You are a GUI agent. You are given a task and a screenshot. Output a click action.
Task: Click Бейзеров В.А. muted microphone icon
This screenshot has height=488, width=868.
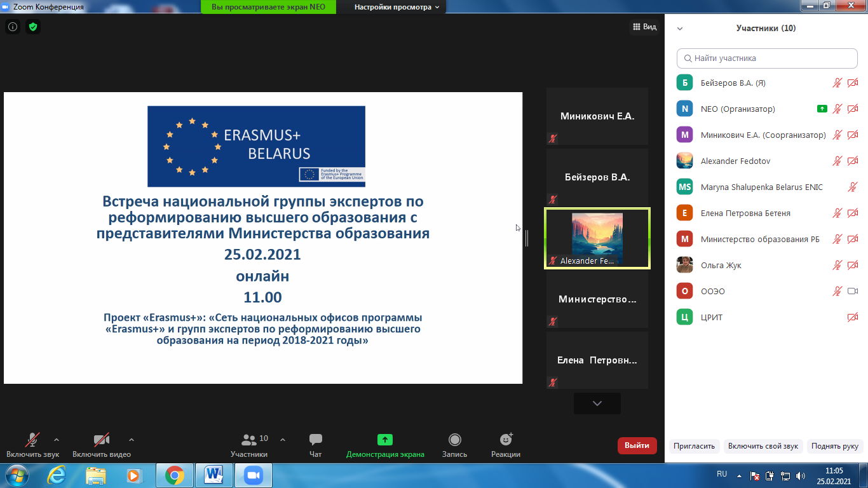click(x=837, y=83)
